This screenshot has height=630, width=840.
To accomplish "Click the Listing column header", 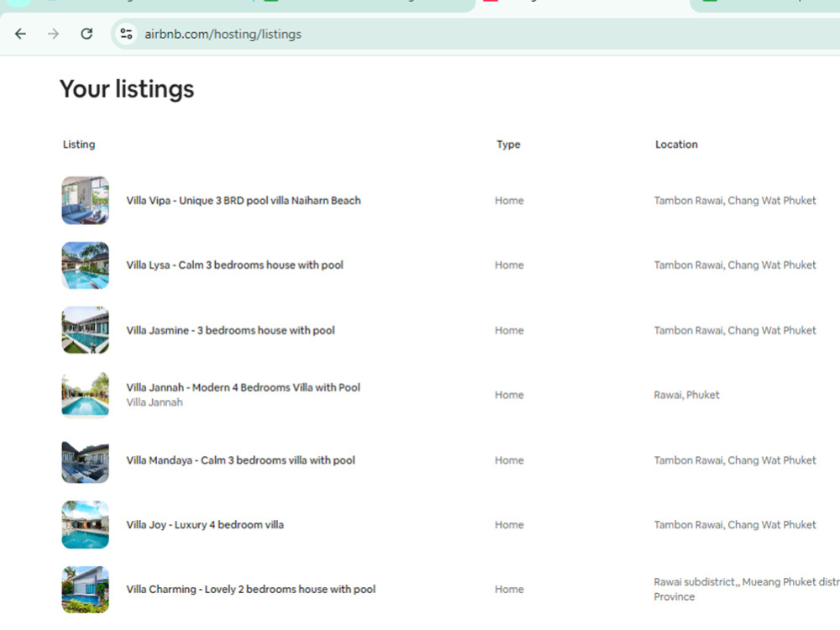I will [79, 144].
